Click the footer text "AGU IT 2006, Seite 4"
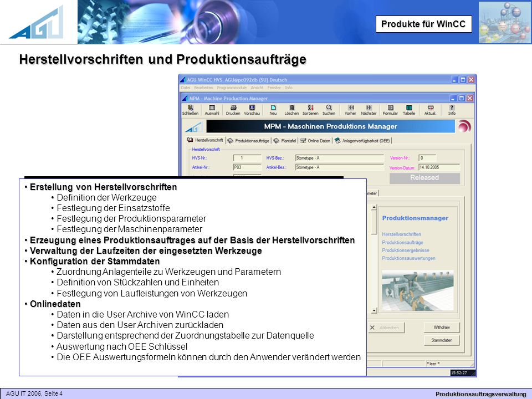 (x=34, y=393)
